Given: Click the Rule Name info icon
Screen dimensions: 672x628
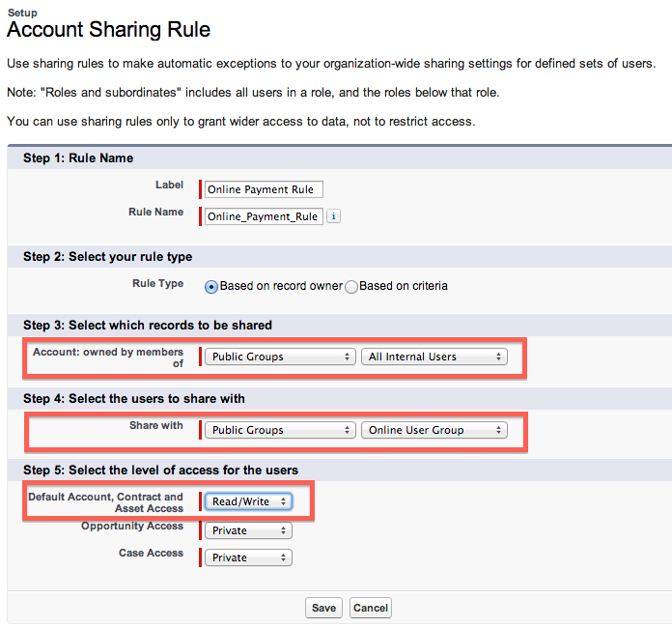Looking at the screenshot, I should (333, 216).
